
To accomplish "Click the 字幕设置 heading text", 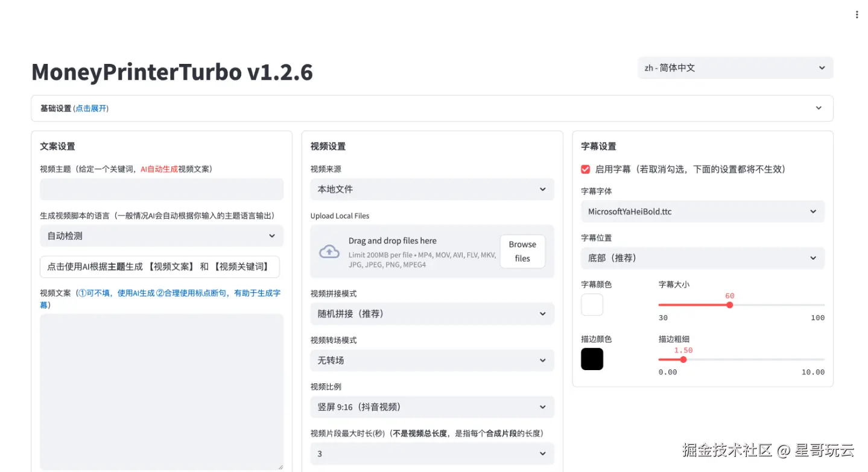I will pyautogui.click(x=598, y=146).
